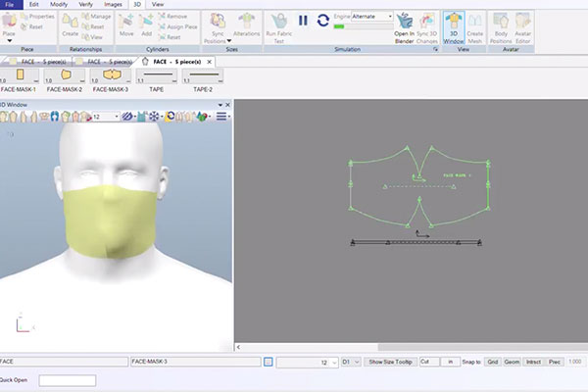Select the FACE-MASK-2 piece thumbnail
The image size is (588, 392).
67,74
